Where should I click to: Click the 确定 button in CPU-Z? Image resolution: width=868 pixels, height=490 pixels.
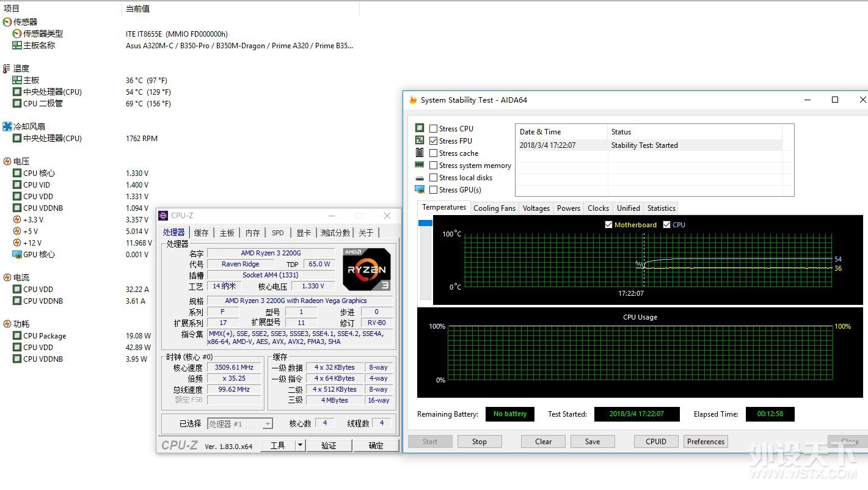376,445
